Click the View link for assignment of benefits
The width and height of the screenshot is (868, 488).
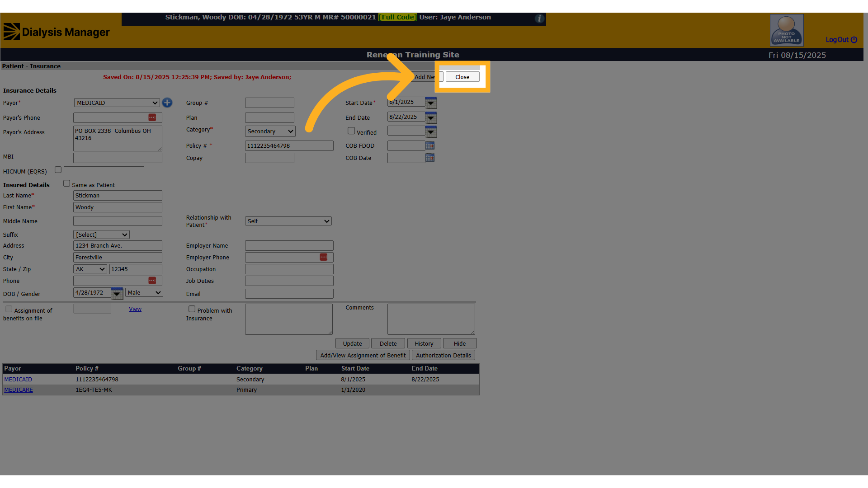[x=135, y=309]
